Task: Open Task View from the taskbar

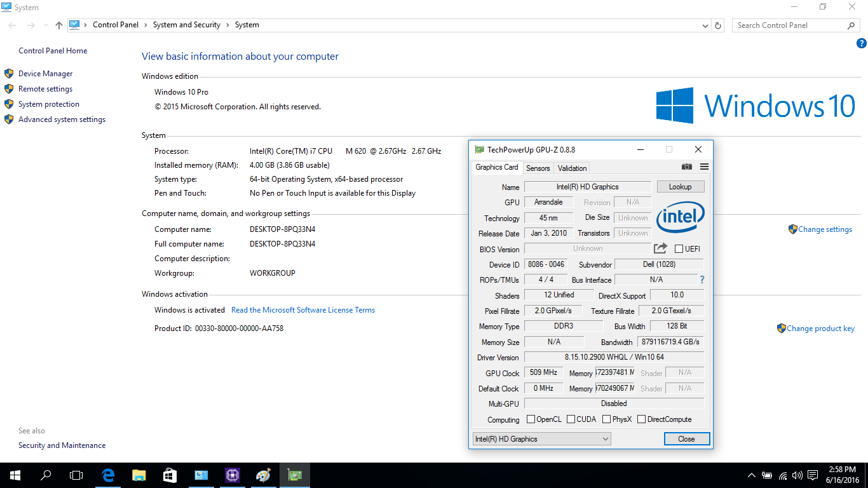Action: [76, 475]
